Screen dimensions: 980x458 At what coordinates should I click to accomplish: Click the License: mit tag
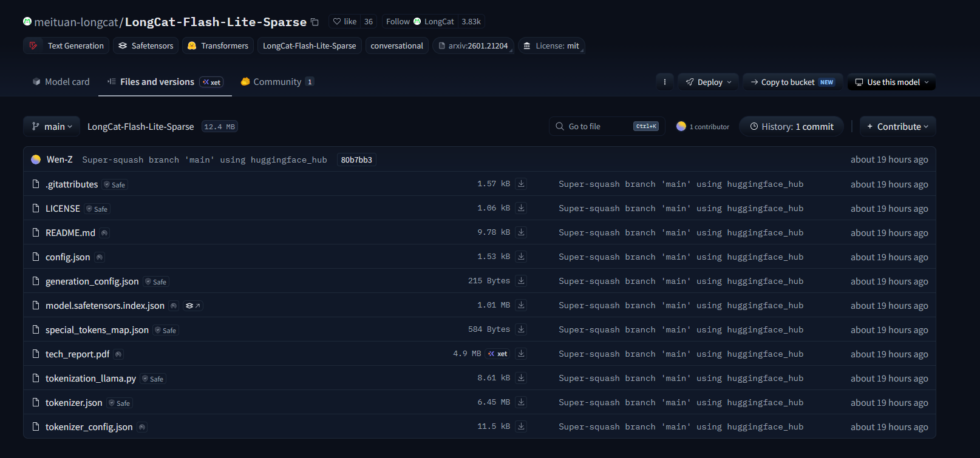pos(551,45)
